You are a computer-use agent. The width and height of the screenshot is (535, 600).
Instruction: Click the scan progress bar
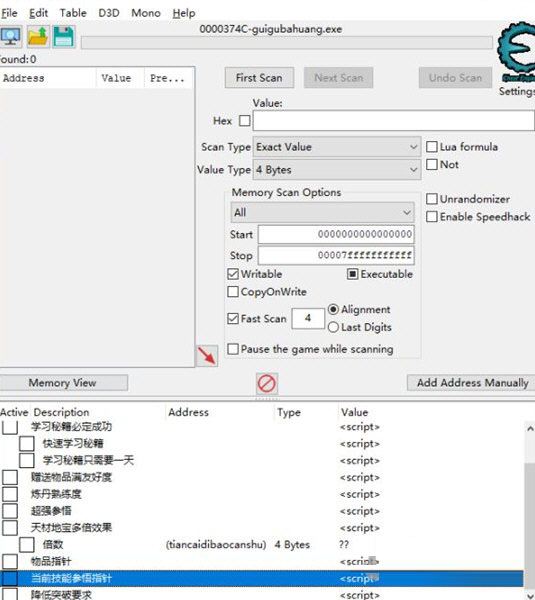tap(287, 43)
